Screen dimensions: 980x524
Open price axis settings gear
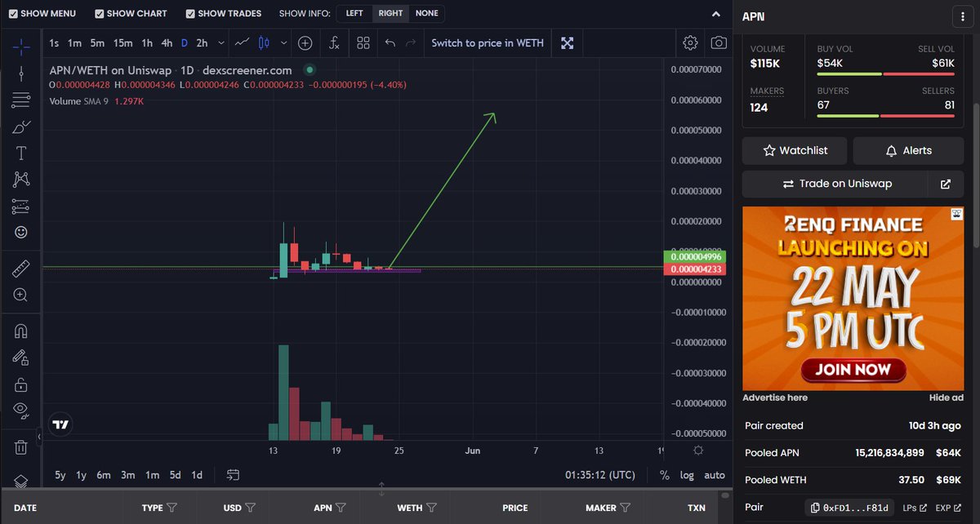(x=698, y=450)
